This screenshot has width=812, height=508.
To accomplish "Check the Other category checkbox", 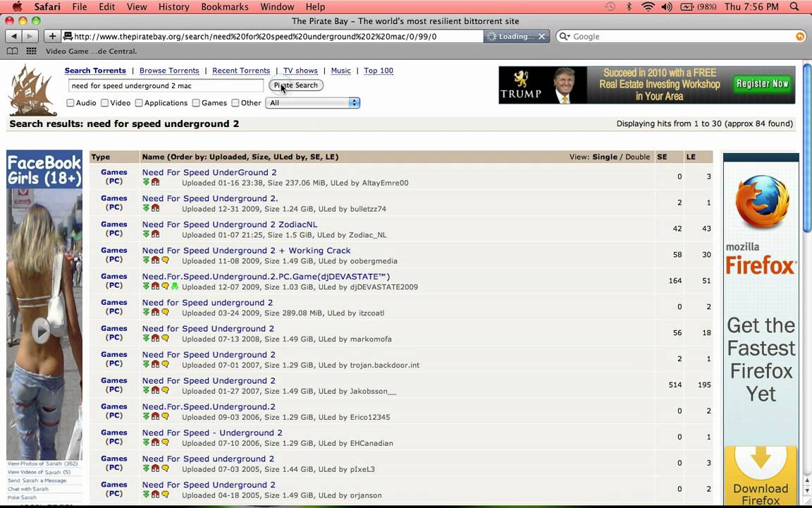I will 235,102.
